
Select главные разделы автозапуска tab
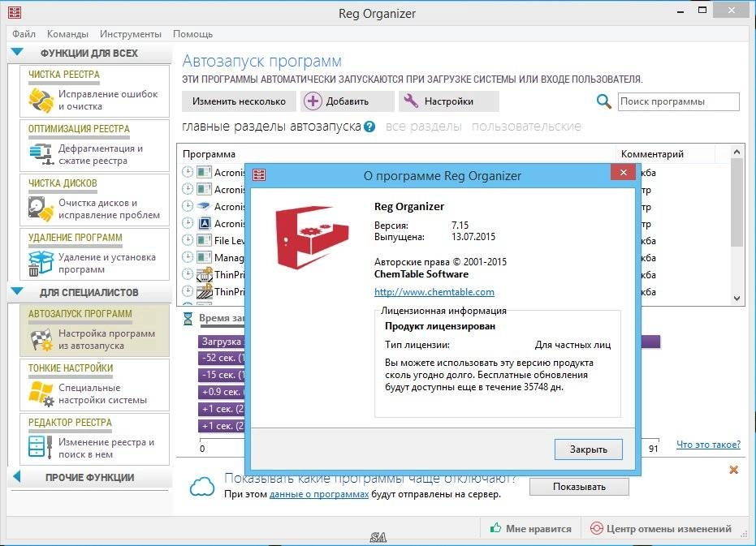click(271, 127)
